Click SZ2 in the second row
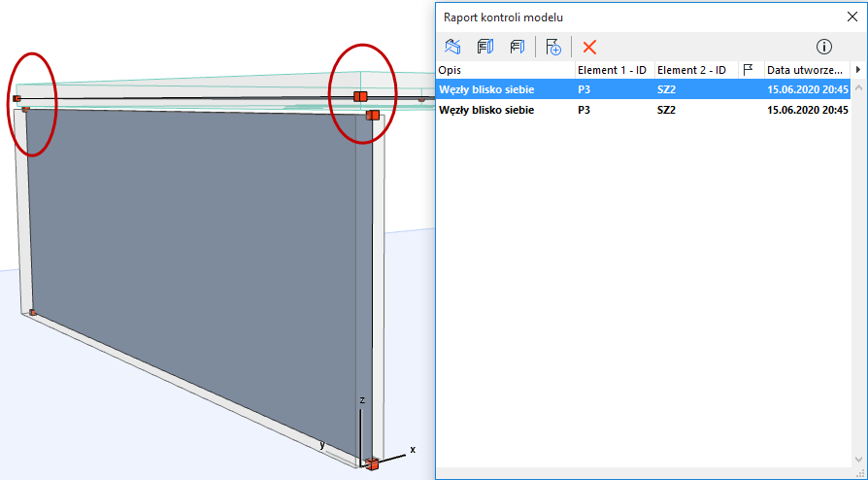Image resolution: width=868 pixels, height=480 pixels. click(x=666, y=111)
